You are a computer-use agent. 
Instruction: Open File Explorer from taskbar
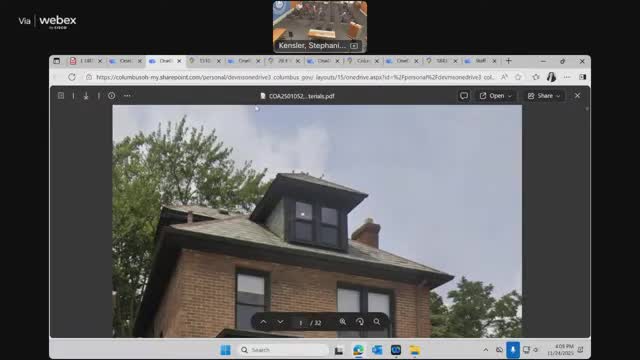415,350
